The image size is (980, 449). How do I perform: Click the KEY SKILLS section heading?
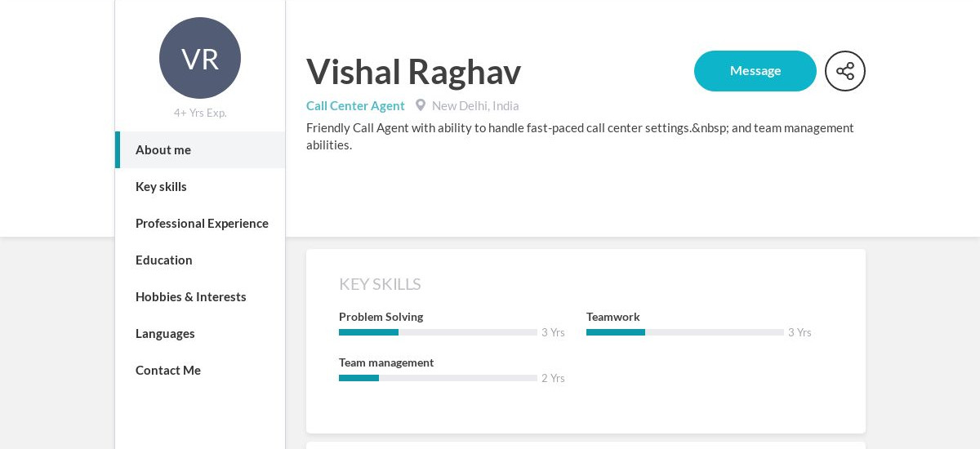tap(380, 284)
